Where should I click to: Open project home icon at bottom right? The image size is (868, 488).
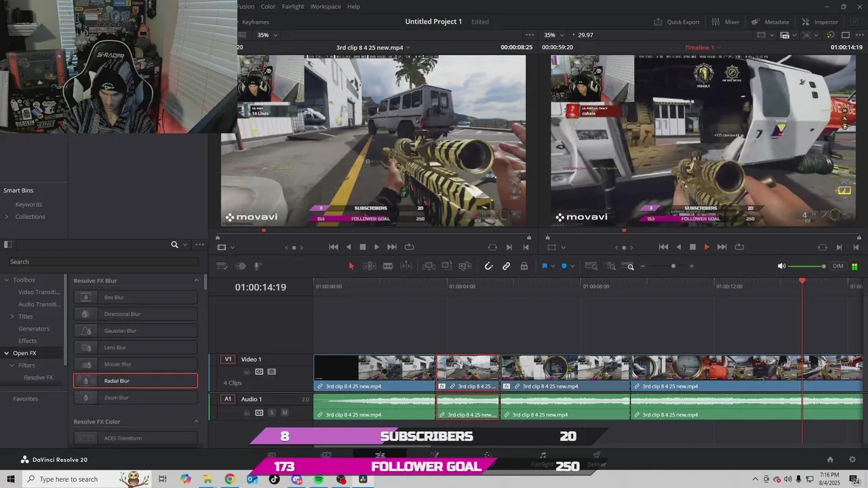[x=830, y=460]
